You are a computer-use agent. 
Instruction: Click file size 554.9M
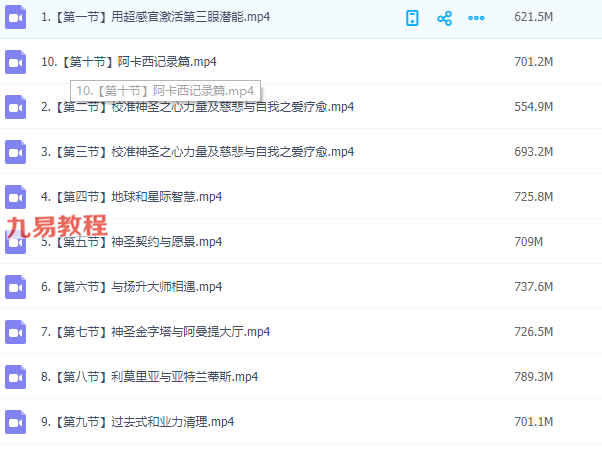click(x=533, y=107)
